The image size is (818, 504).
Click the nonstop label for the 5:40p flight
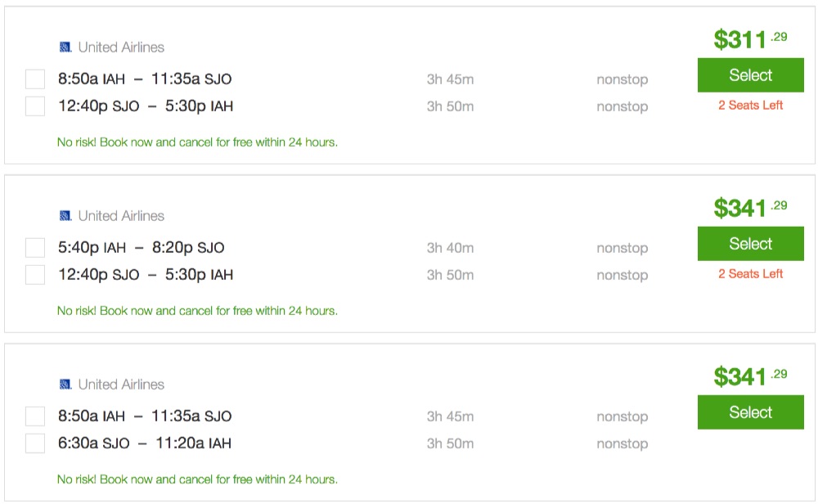click(x=622, y=248)
